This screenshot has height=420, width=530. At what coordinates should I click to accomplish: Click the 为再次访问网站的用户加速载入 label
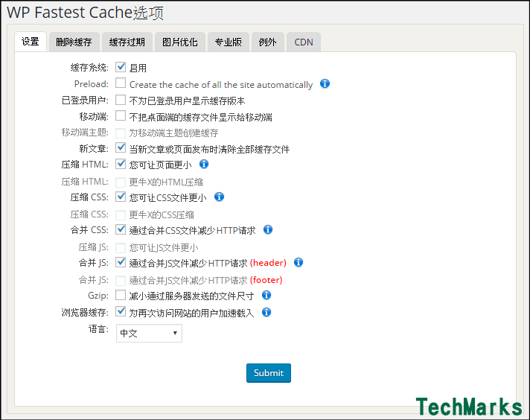tap(191, 313)
